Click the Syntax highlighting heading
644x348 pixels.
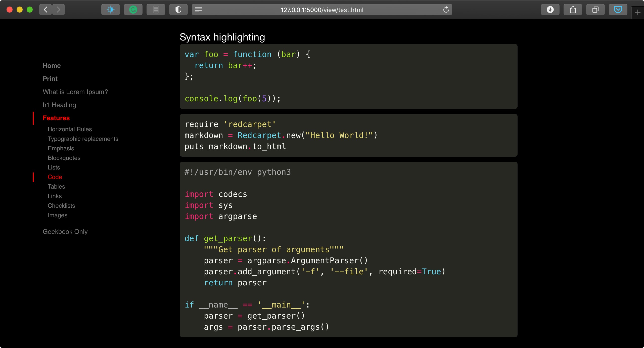[x=222, y=37]
